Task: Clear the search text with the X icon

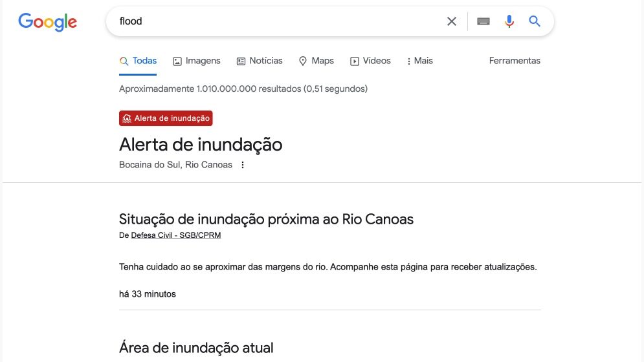Action: (452, 21)
